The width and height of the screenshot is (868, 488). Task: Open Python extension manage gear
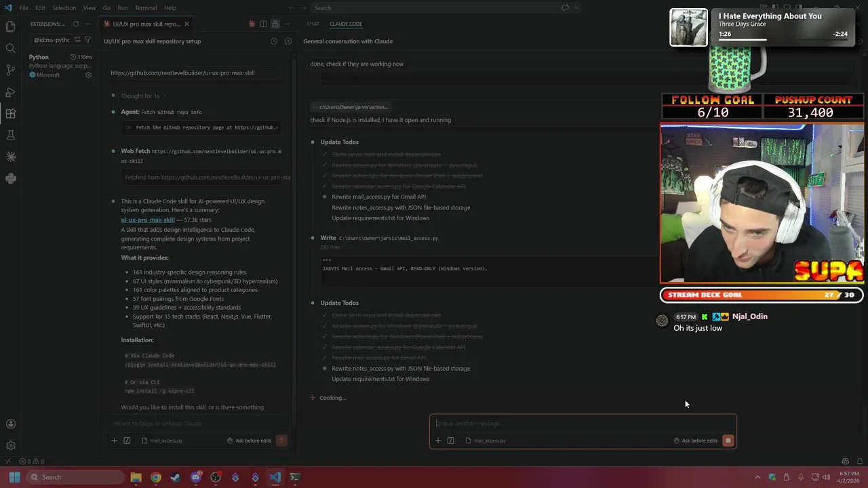pos(88,75)
